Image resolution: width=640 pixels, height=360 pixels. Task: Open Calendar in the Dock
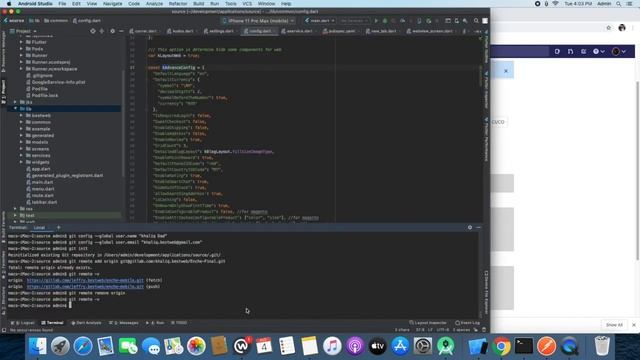tap(264, 346)
